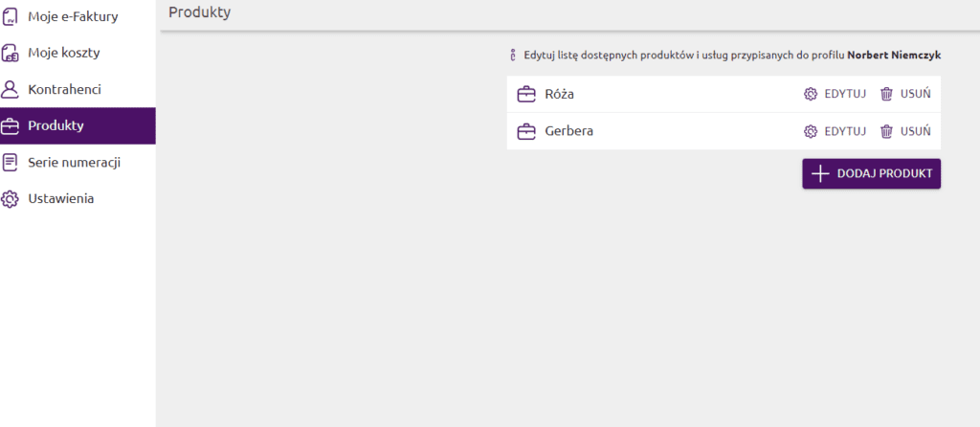Select the Róża product name
Image resolution: width=980 pixels, height=427 pixels.
coord(559,94)
